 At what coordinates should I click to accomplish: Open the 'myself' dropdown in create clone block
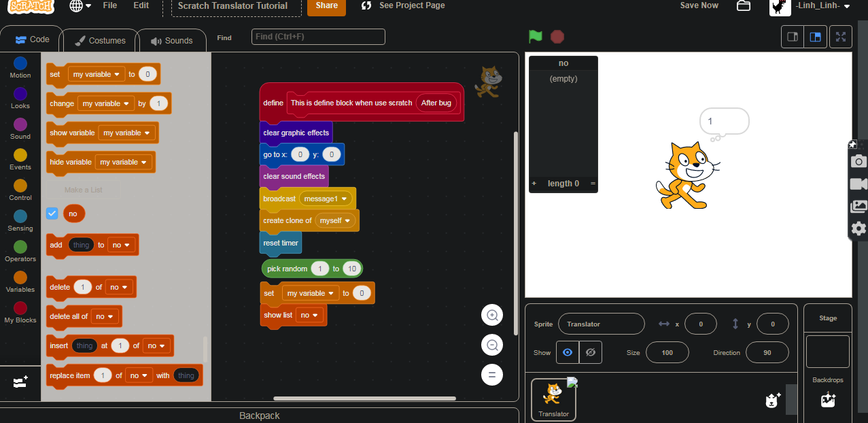pyautogui.click(x=335, y=220)
